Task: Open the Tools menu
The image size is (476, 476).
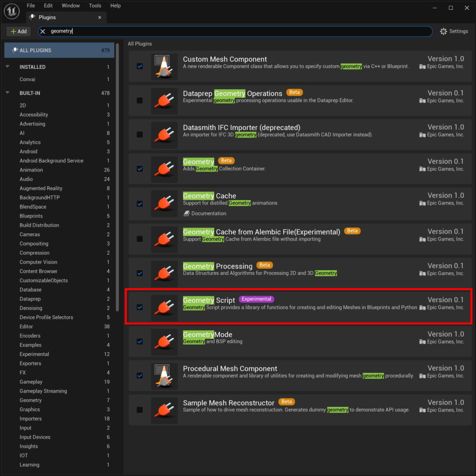Action: click(95, 6)
